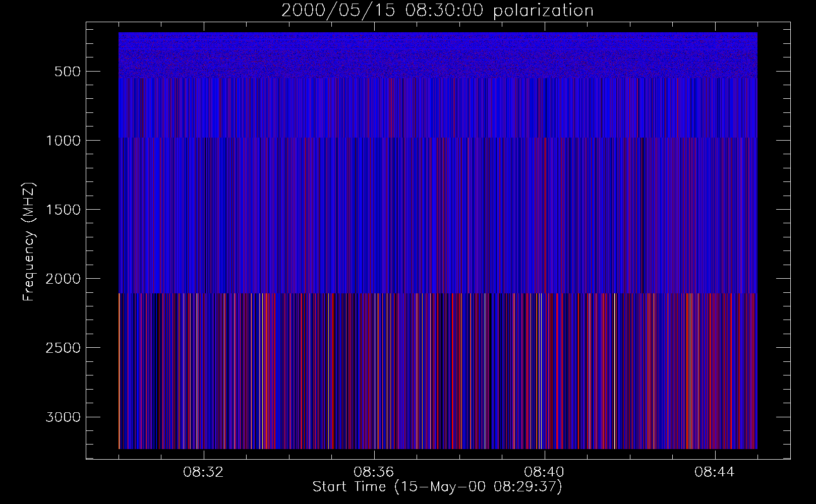The image size is (816, 504).
Task: Select the 2500 frequency tick label
Action: pyautogui.click(x=63, y=348)
